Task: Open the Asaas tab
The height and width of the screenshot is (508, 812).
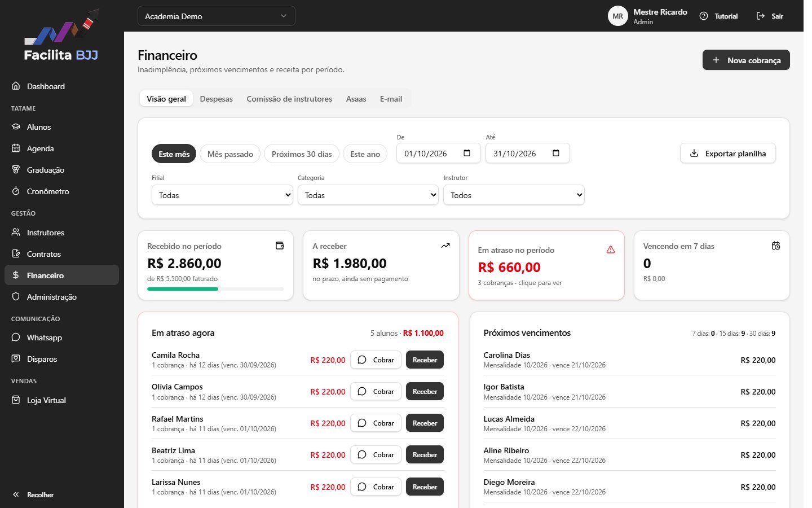Action: [x=356, y=99]
